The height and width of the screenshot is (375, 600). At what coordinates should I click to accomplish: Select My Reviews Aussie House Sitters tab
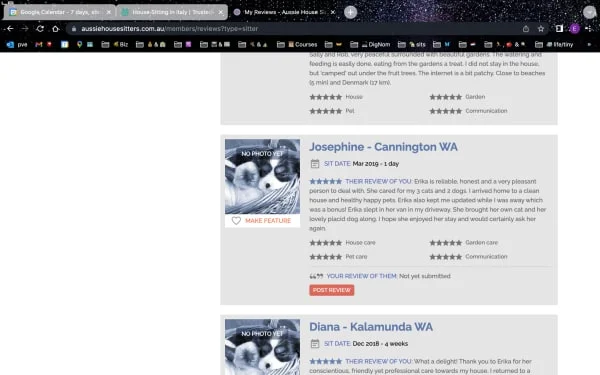284,12
